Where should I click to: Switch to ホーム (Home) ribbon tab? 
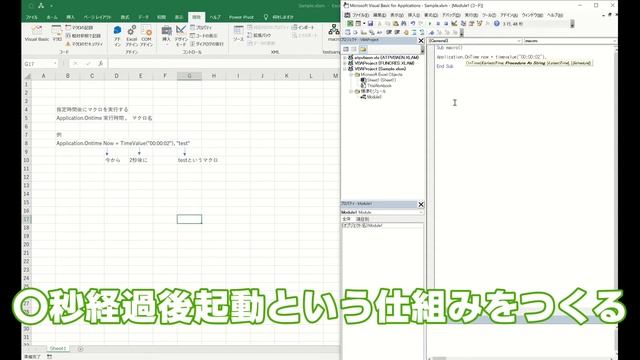pyautogui.click(x=52, y=17)
